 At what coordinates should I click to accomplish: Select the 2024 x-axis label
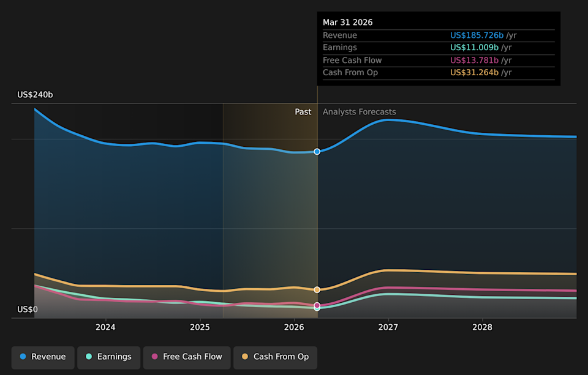(x=105, y=327)
